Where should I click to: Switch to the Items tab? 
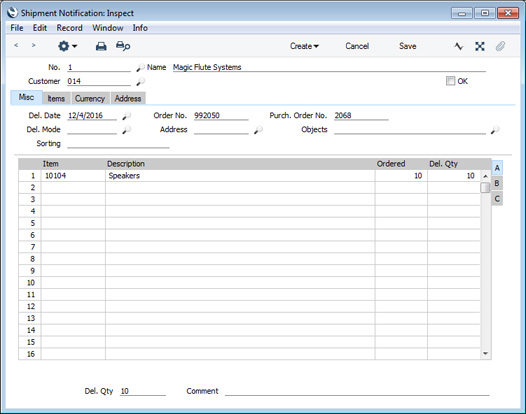[56, 99]
